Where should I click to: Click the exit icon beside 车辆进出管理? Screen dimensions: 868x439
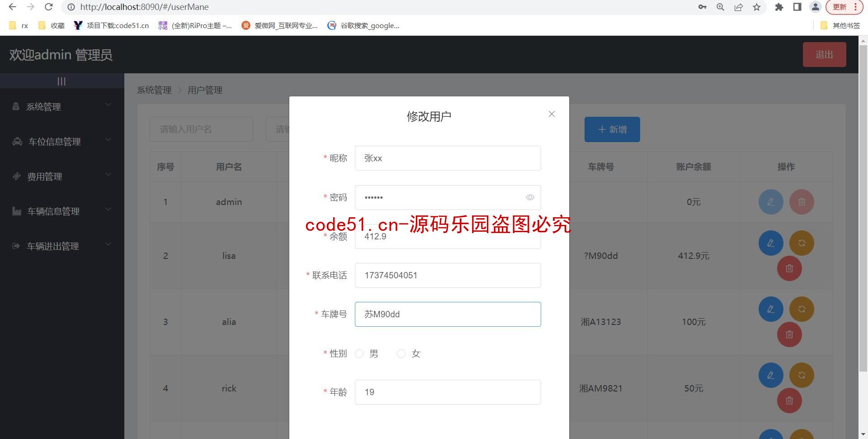(16, 246)
